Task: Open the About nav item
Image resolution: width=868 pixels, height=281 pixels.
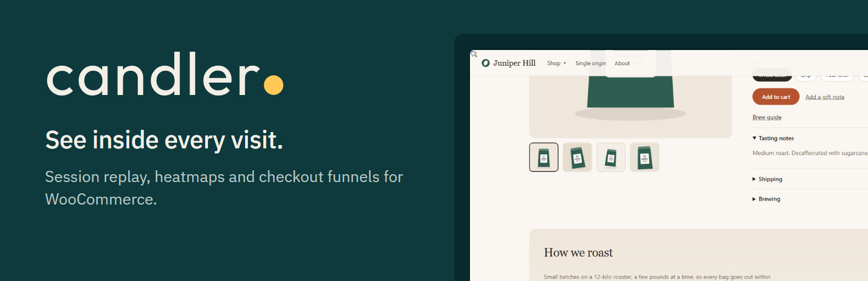Action: [x=622, y=64]
